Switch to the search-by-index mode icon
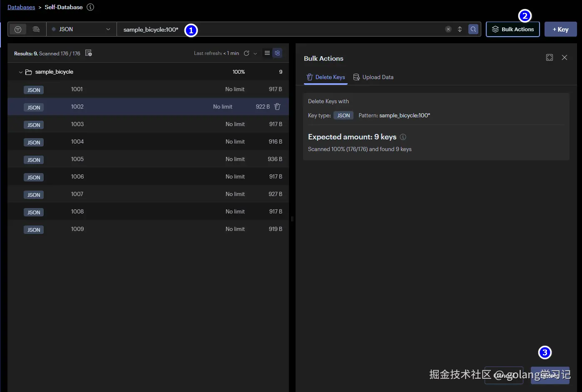 pyautogui.click(x=36, y=29)
